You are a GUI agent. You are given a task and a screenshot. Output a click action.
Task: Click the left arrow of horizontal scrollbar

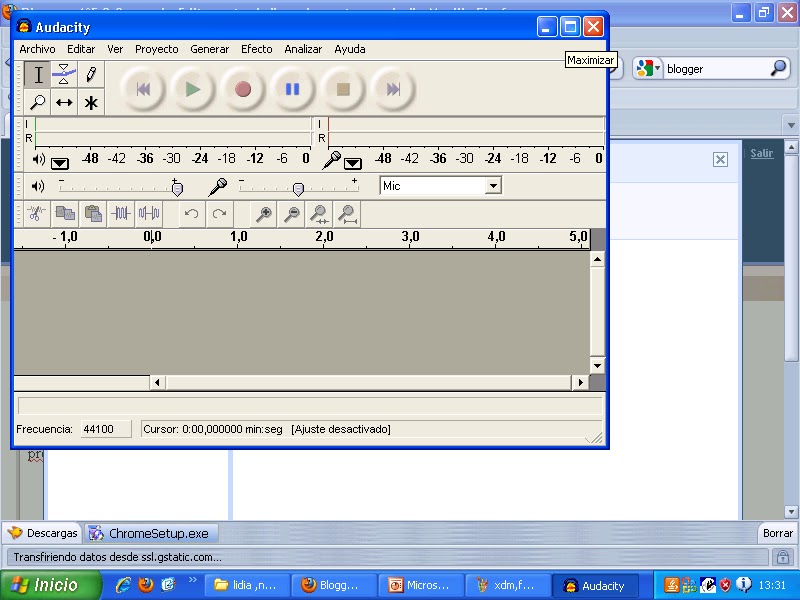tap(157, 382)
